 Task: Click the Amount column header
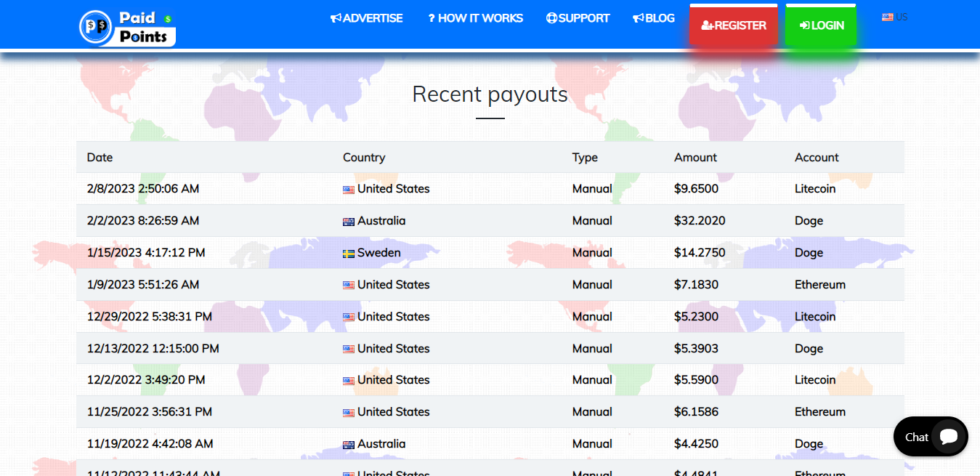695,157
